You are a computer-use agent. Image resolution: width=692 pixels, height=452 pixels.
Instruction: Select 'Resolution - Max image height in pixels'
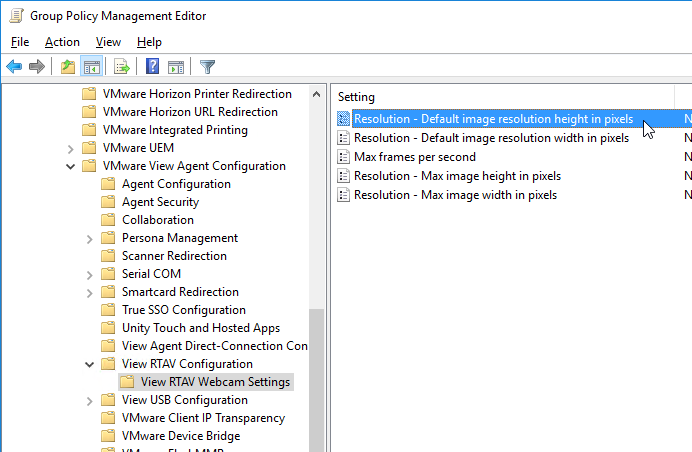[x=457, y=176]
